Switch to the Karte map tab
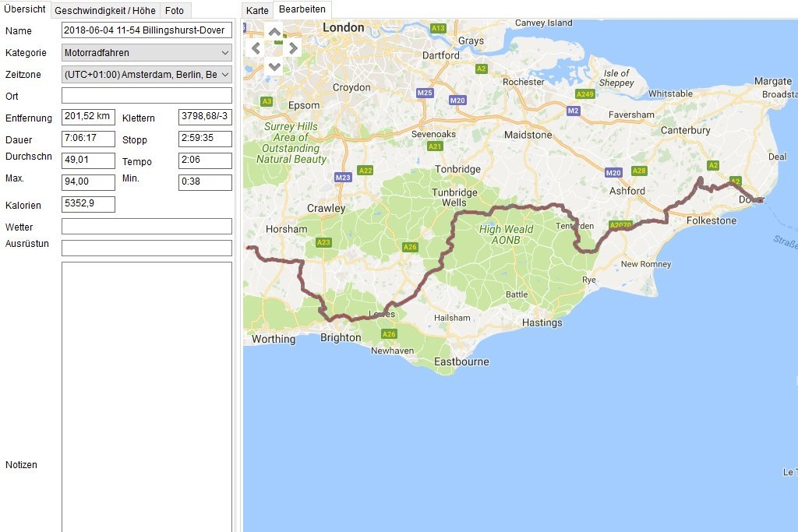 pos(257,11)
